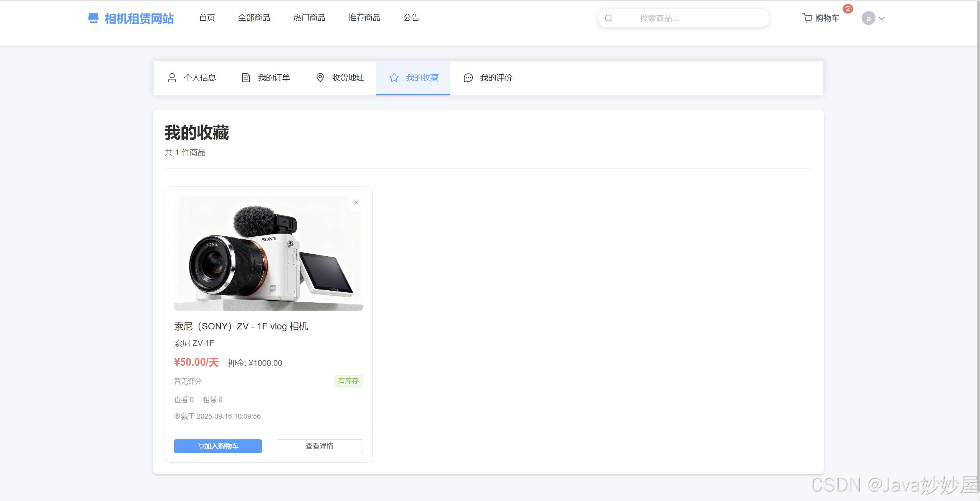Open the shopping cart icon

pyautogui.click(x=807, y=18)
